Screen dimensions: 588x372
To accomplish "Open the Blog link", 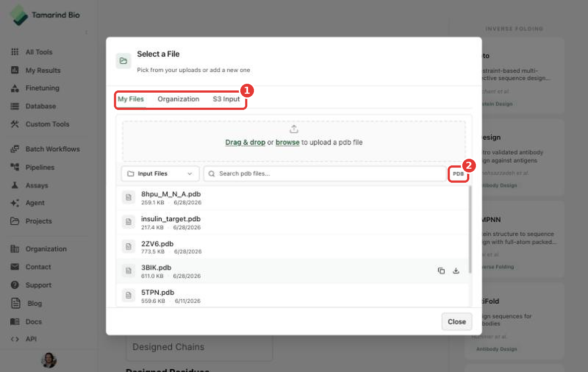I will click(x=26, y=303).
